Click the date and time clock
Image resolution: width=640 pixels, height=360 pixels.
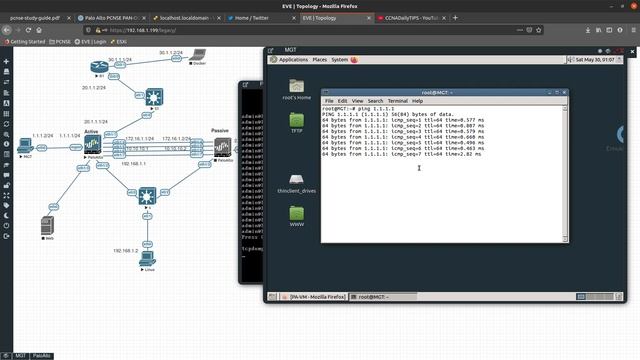(594, 60)
